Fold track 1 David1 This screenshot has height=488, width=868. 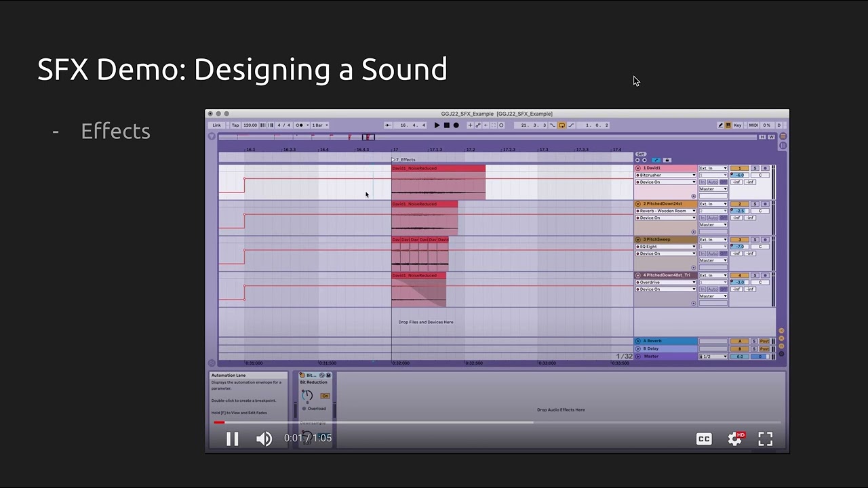click(638, 168)
